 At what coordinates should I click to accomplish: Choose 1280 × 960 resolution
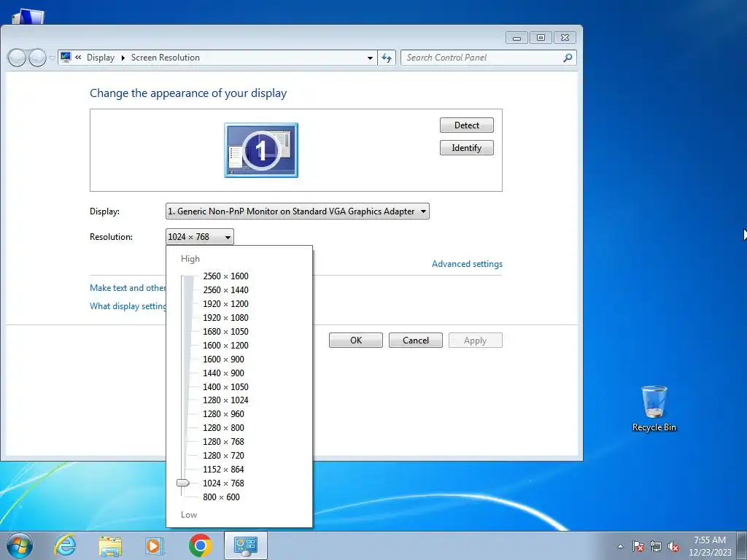coord(223,414)
